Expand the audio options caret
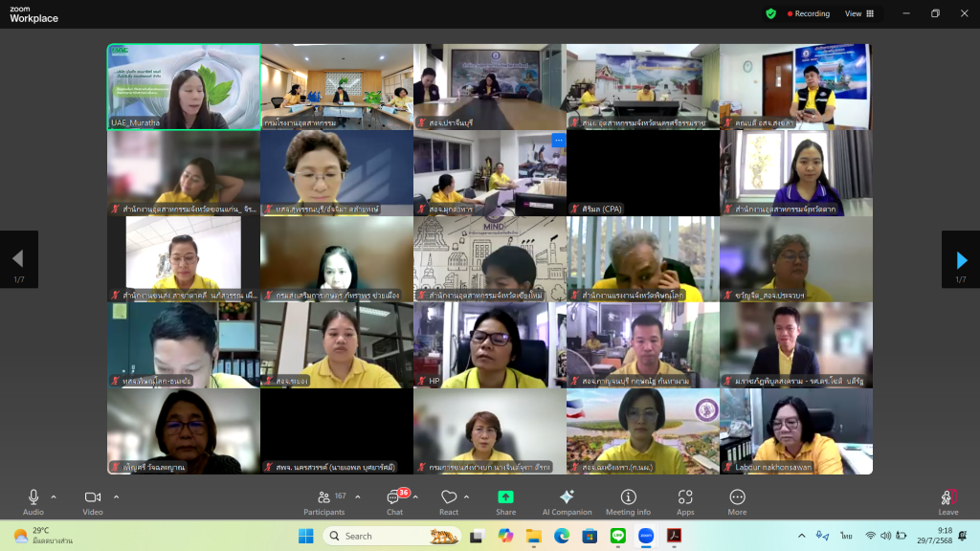The height and width of the screenshot is (551, 980). point(54,496)
